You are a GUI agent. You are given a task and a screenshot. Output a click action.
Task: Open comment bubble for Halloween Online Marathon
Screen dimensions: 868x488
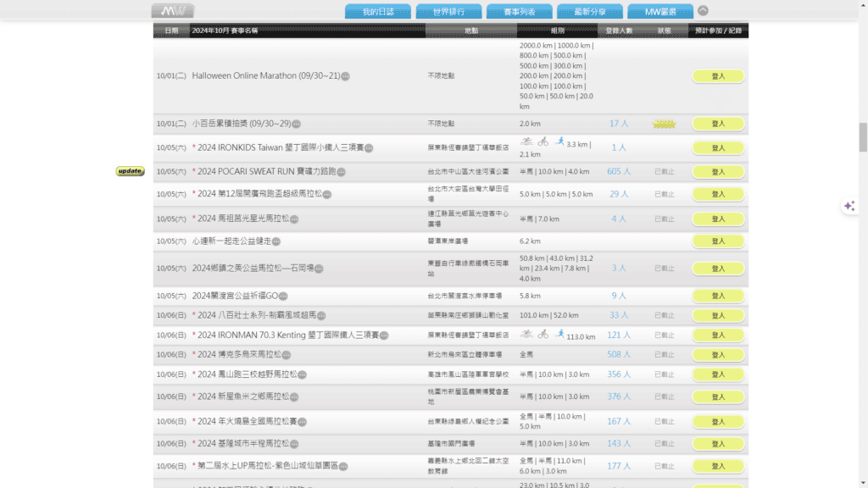pos(346,76)
